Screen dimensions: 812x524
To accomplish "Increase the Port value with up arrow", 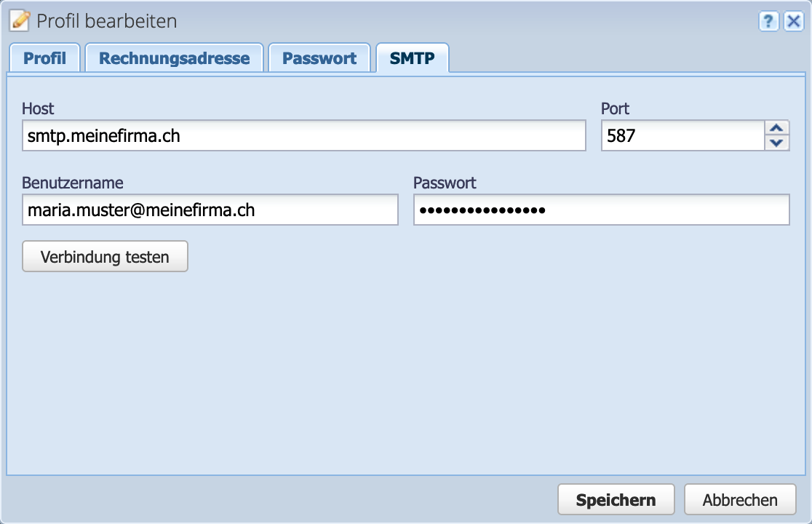I will pos(778,128).
